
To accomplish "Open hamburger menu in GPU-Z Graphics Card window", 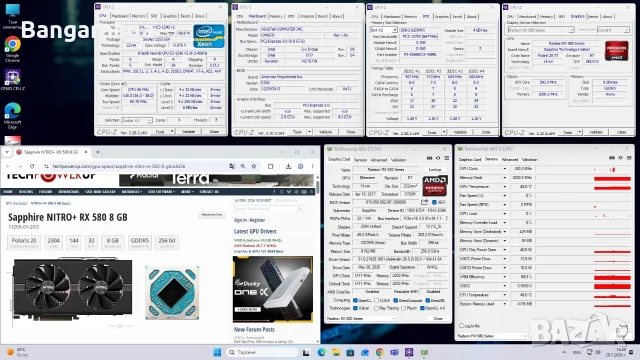I will coord(447,158).
